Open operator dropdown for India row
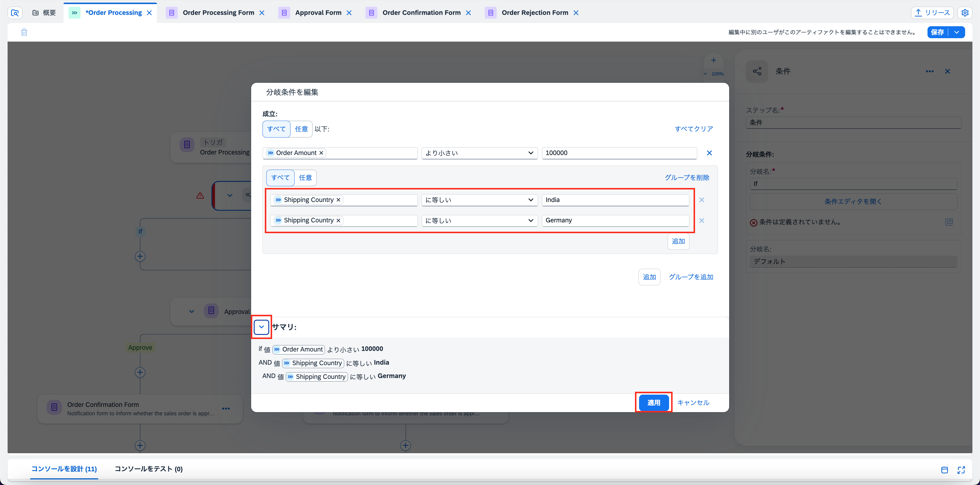 coord(479,200)
